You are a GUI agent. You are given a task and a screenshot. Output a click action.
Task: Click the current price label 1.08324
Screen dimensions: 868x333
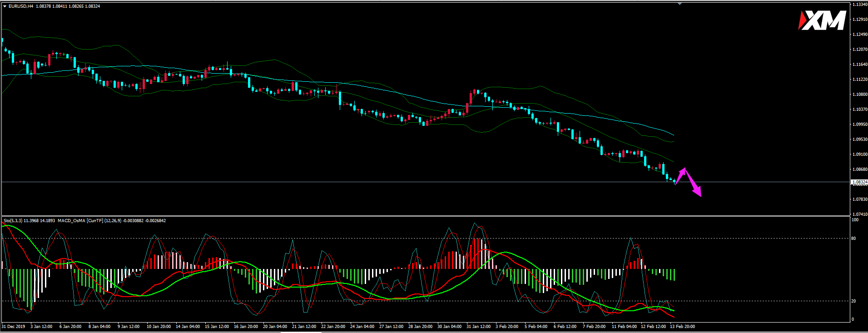point(859,182)
